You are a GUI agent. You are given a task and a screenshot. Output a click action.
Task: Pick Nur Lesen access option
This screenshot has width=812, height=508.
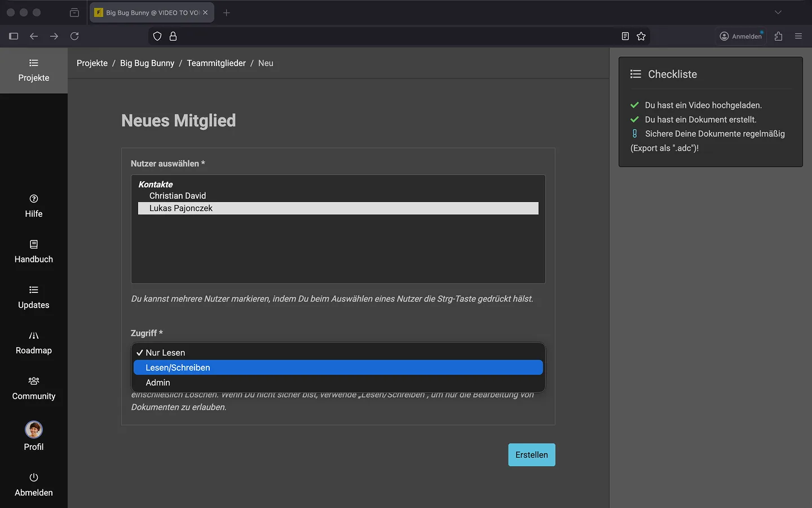(x=165, y=353)
